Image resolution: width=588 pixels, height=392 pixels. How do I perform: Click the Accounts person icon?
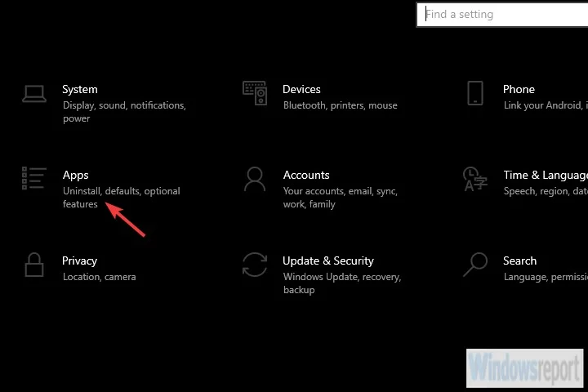click(255, 178)
